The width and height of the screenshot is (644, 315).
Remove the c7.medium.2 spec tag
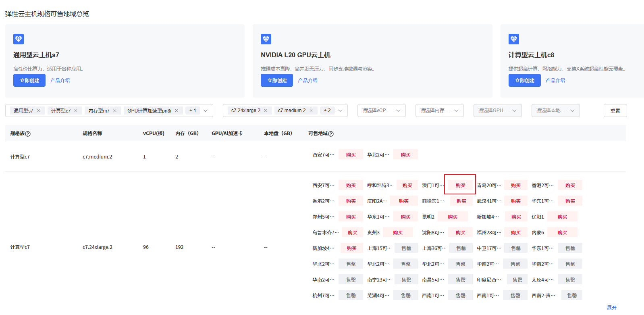click(x=311, y=111)
